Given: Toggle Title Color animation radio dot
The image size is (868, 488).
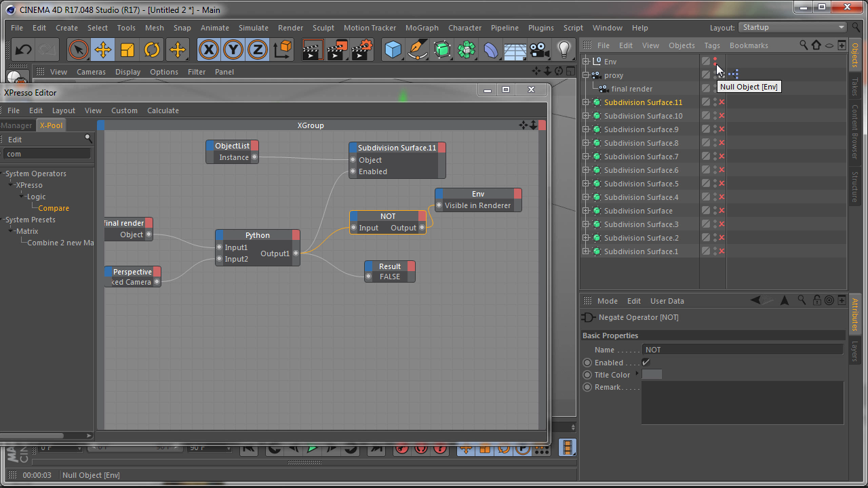Looking at the screenshot, I should [587, 375].
